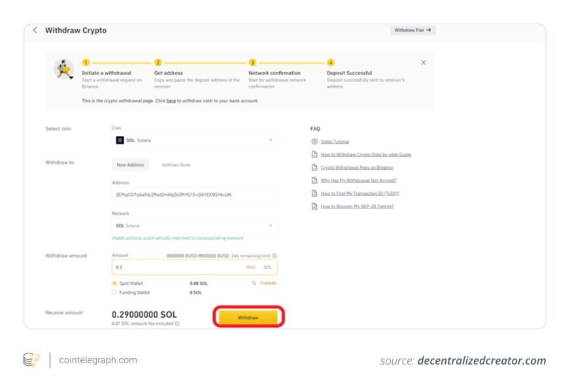570x392 pixels.
Task: Open the Video Tutorial link
Action: point(335,142)
